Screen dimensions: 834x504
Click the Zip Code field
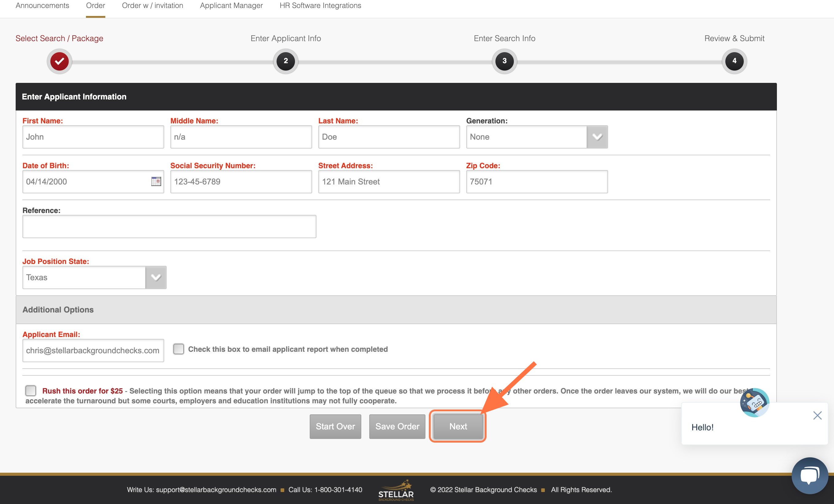click(x=537, y=181)
